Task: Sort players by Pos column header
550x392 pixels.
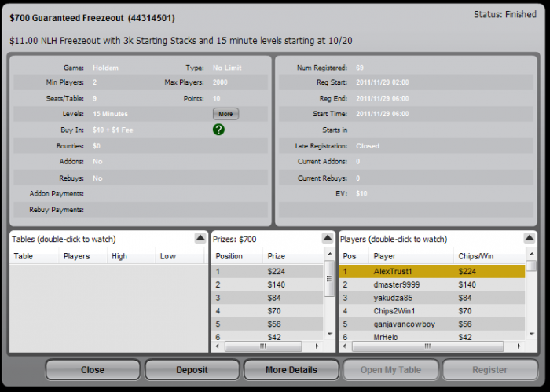Action: 354,256
